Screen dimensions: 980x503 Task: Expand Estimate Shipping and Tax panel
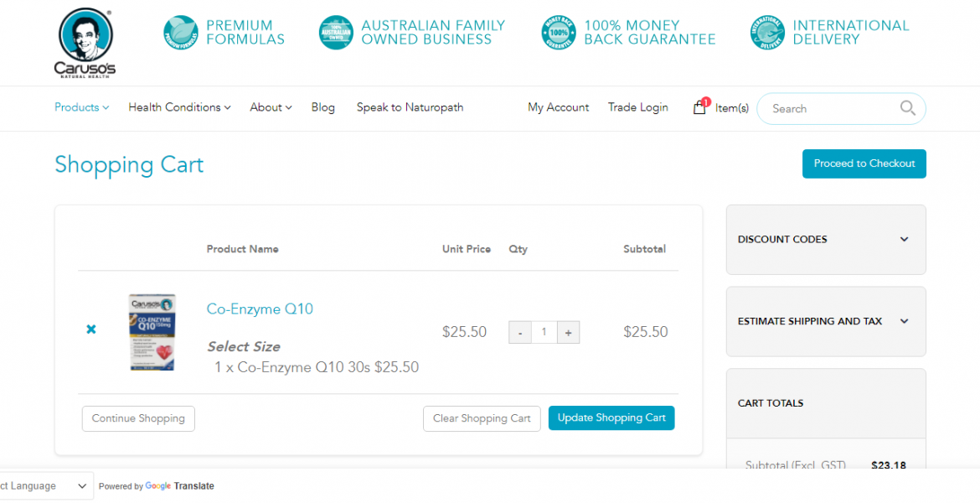[825, 322]
